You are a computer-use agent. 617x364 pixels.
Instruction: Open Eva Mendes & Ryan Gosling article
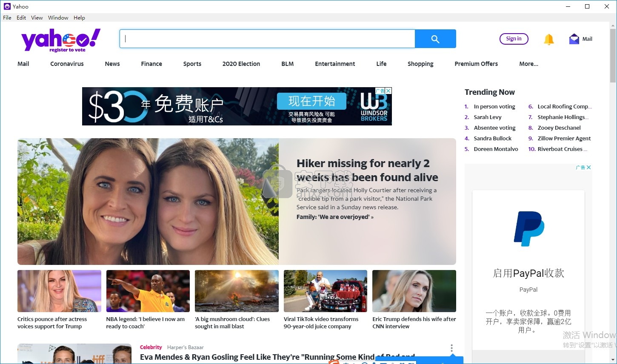(x=277, y=357)
